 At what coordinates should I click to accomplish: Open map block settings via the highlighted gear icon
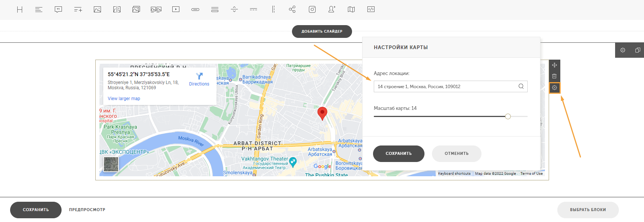coord(555,88)
